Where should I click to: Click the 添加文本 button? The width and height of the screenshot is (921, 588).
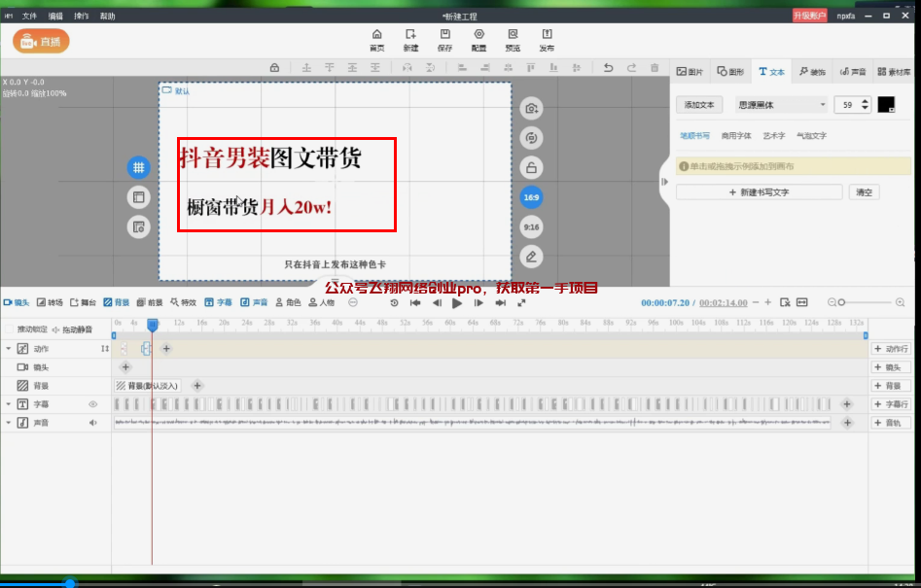point(699,105)
